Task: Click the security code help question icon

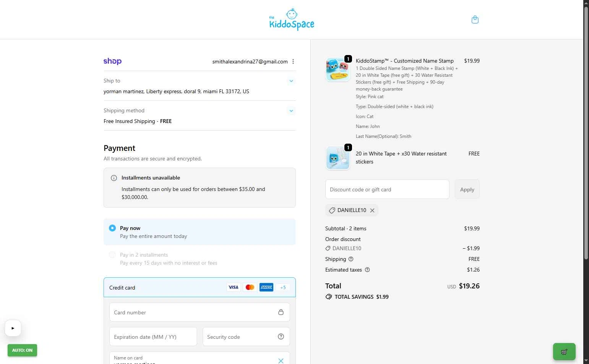Action: [x=281, y=336]
